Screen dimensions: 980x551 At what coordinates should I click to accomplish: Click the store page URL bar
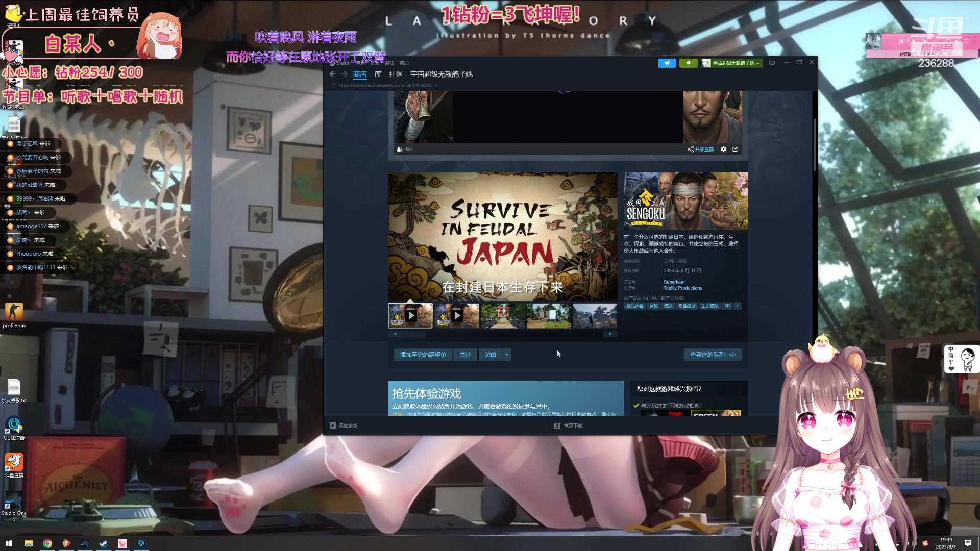tap(388, 85)
